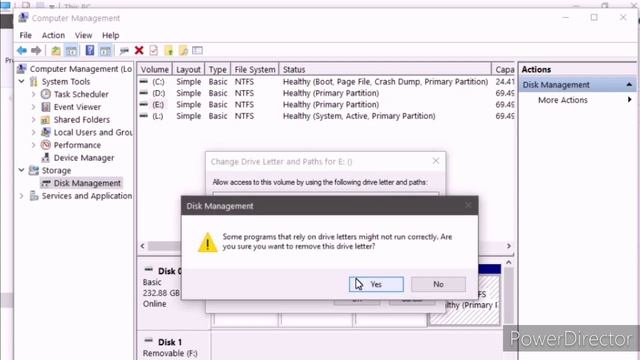Sort by File System column header
This screenshot has width=640, height=360.
coord(255,69)
